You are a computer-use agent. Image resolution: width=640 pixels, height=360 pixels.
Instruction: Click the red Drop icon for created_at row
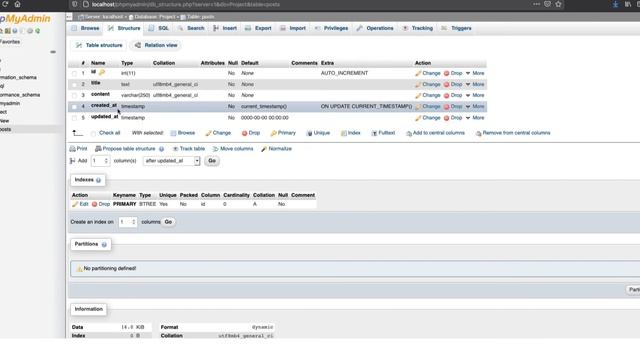pos(447,107)
